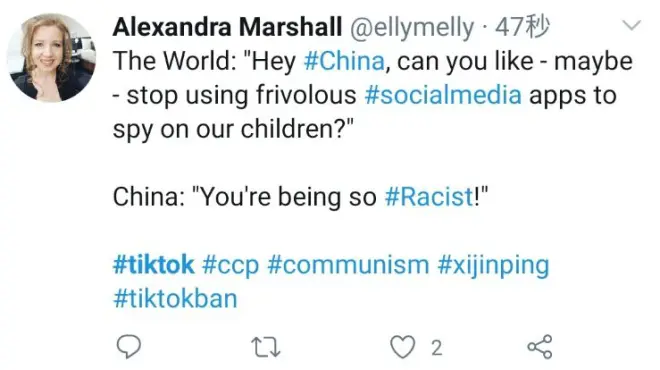This screenshot has width=660, height=370.
Task: Visit the @ellymelly handle
Action: click(x=412, y=28)
